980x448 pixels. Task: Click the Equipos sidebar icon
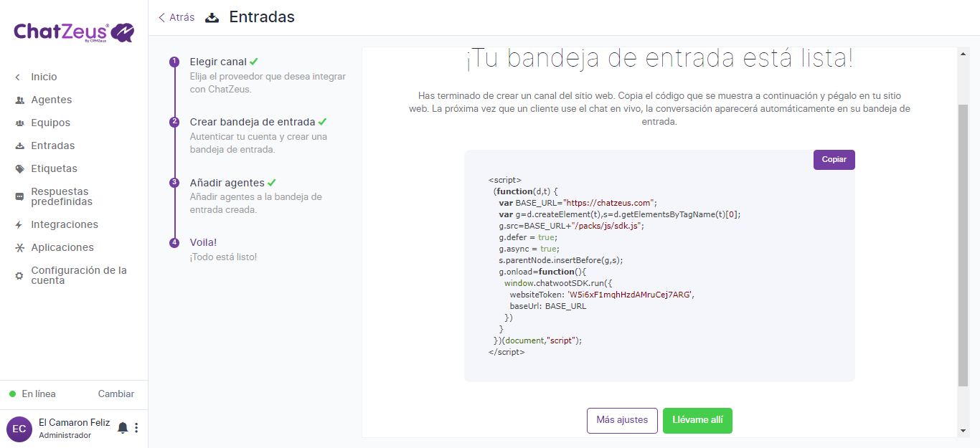(19, 123)
